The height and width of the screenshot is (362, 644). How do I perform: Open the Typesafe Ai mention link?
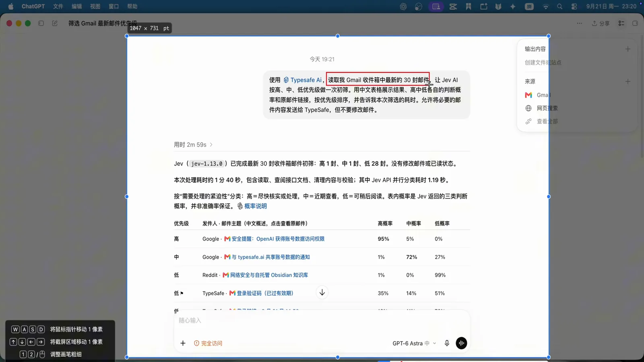303,80
